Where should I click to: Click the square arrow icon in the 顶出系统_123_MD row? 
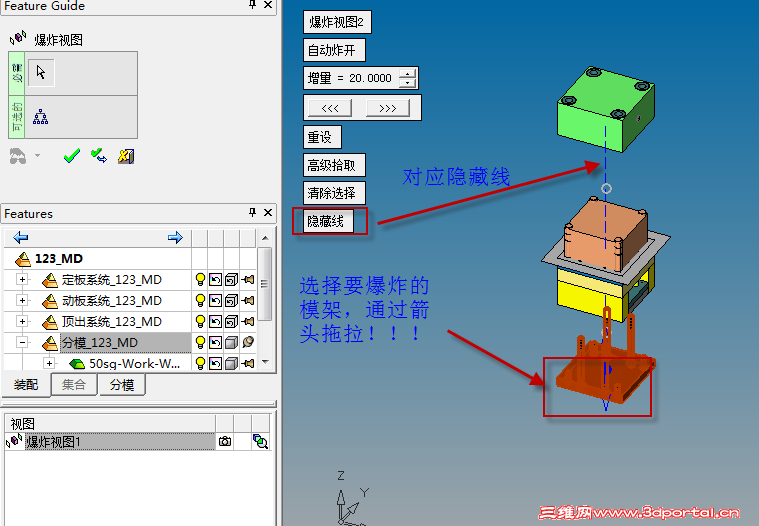click(215, 321)
